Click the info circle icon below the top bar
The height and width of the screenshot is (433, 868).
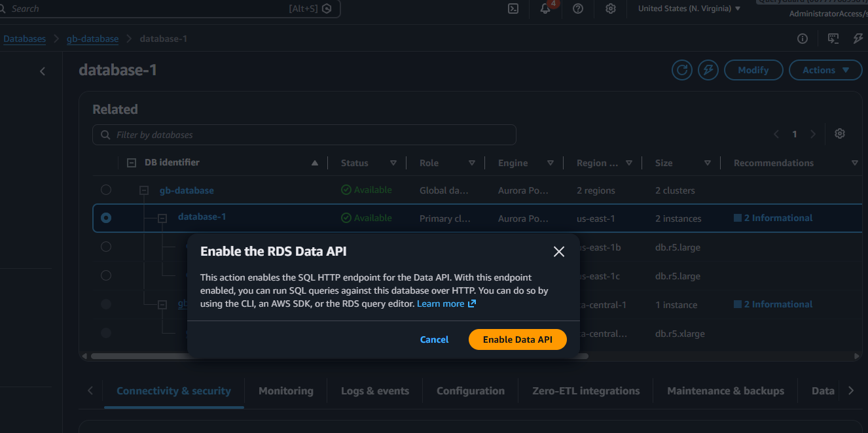[803, 39]
